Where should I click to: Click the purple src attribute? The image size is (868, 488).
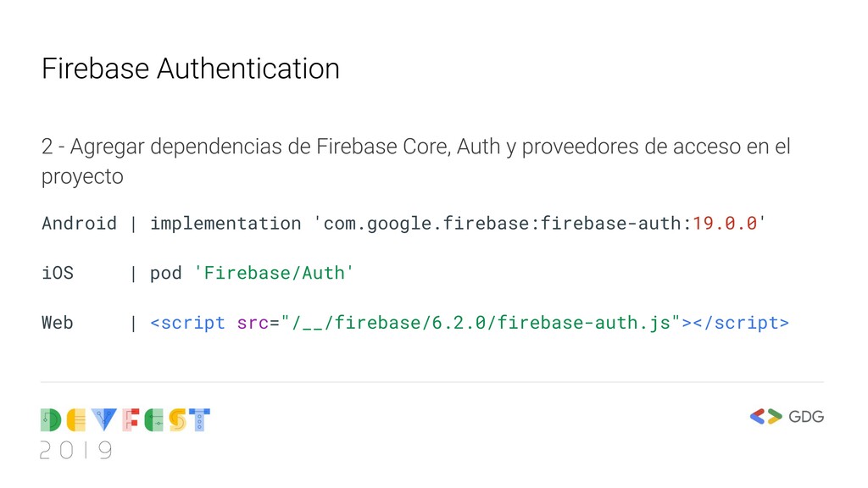pyautogui.click(x=253, y=323)
